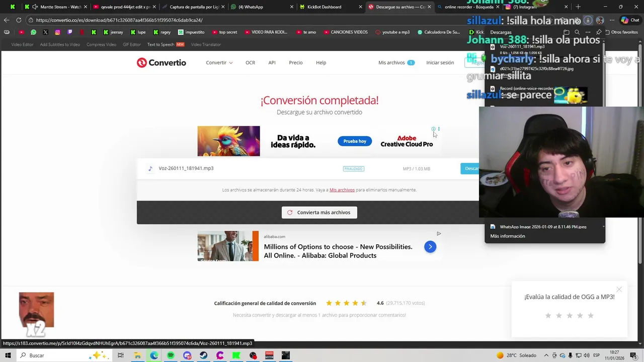Click the AdChoices icon on Alibaba ad
Screen dimensions: 644x362
pos(439,233)
